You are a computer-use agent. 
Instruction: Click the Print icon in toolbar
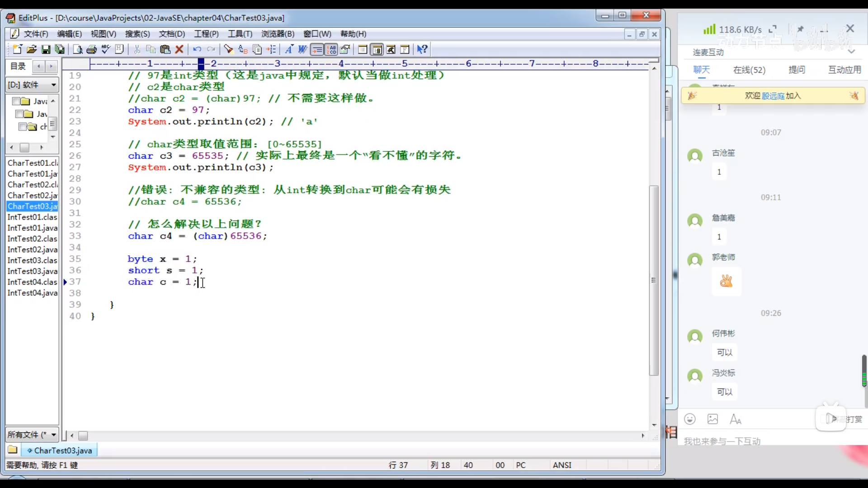click(92, 49)
